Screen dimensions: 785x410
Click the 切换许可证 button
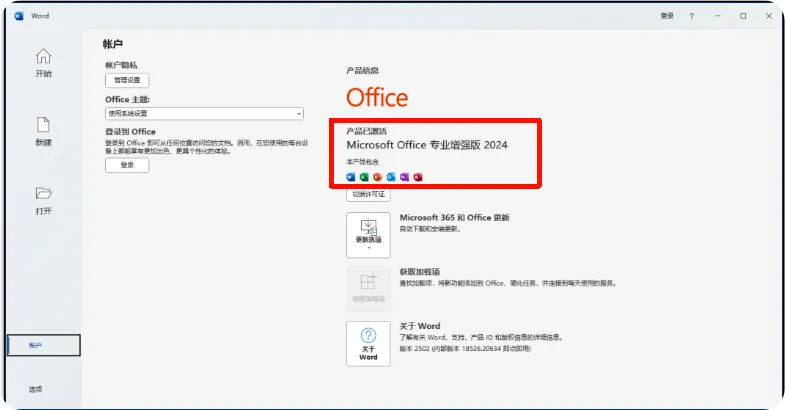tap(368, 195)
